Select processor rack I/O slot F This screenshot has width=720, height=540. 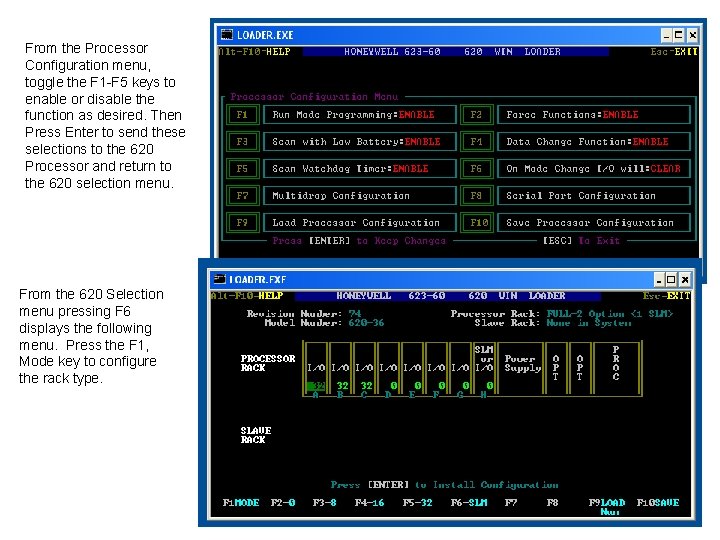436,369
